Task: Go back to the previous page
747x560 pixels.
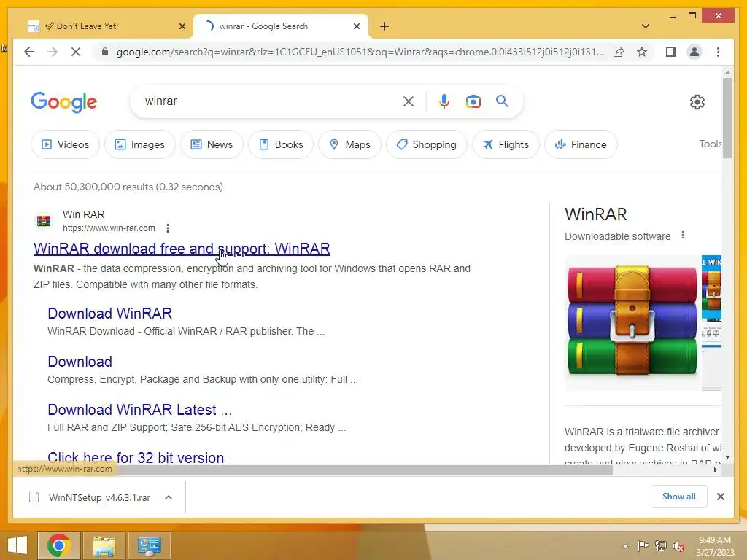Action: point(29,52)
